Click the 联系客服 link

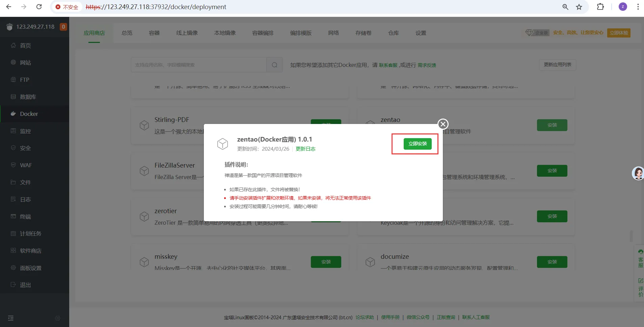coord(388,65)
